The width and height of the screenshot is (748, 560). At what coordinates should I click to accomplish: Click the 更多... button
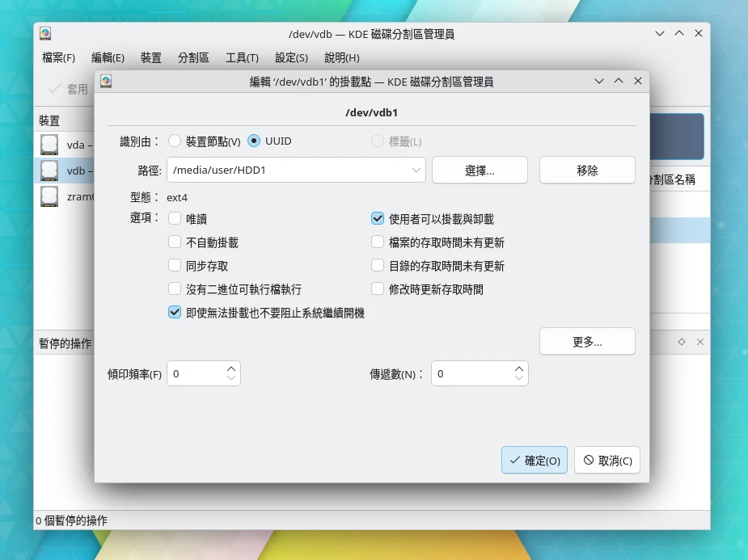(587, 342)
